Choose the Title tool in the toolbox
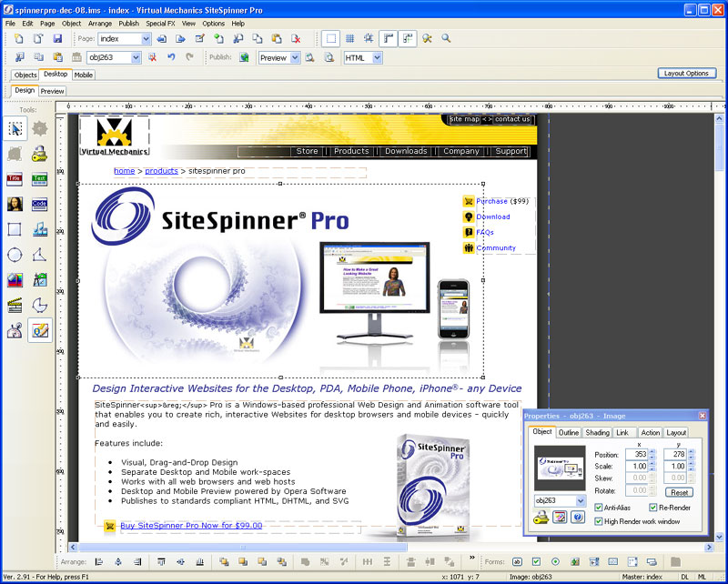Image resolution: width=728 pixels, height=584 pixels. pyautogui.click(x=15, y=179)
